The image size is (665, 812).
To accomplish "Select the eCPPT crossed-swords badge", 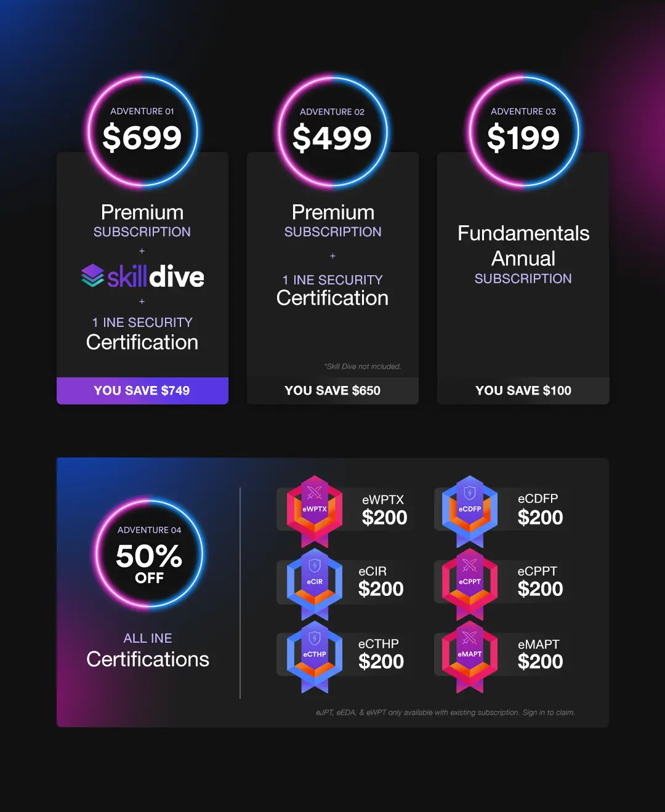I will coord(470,584).
